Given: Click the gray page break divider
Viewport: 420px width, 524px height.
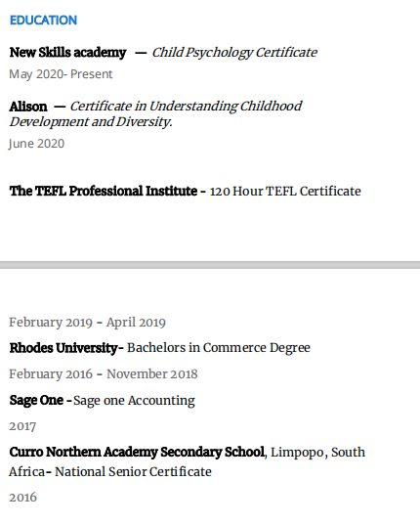Looking at the screenshot, I should [210, 265].
